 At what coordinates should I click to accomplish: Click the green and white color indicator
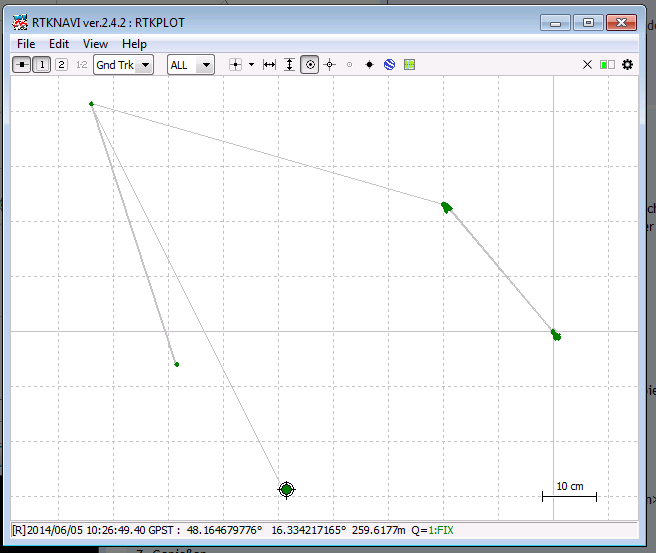pyautogui.click(x=607, y=65)
